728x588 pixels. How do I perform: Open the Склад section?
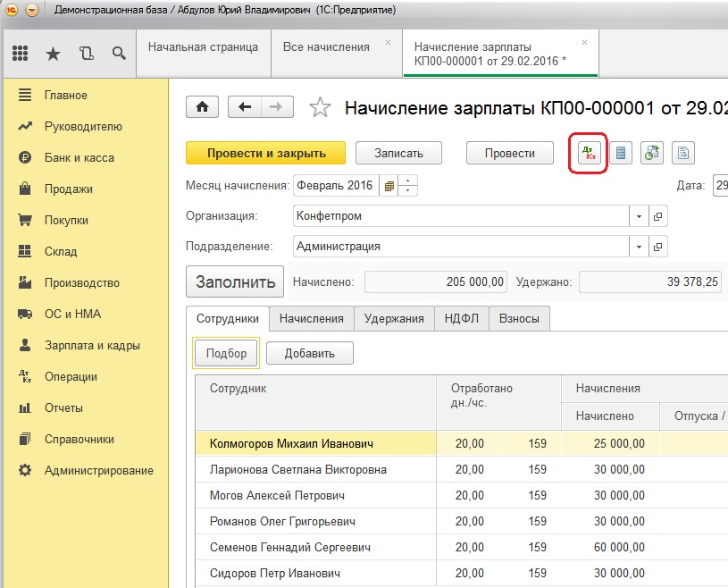coord(86,252)
